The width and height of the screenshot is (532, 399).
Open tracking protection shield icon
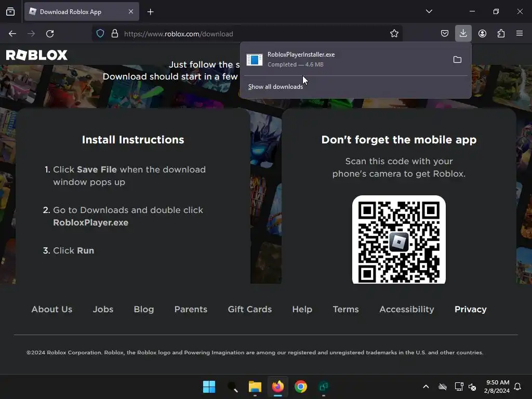100,34
